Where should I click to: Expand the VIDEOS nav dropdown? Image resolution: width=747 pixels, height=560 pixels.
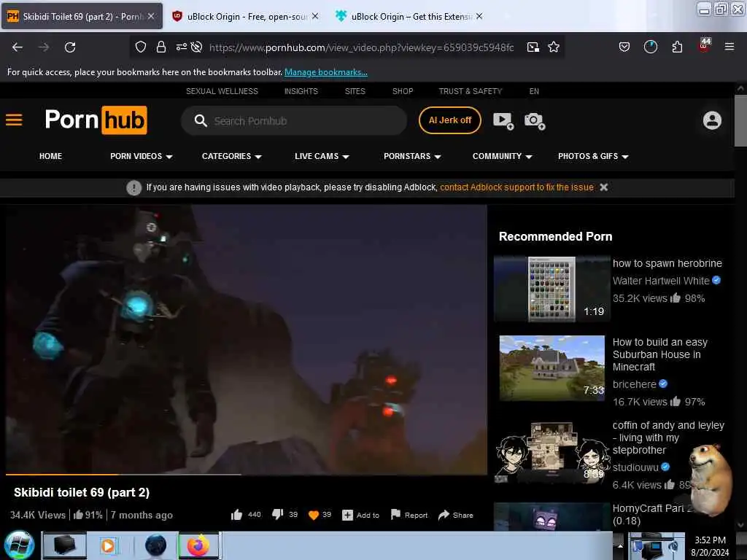141,156
